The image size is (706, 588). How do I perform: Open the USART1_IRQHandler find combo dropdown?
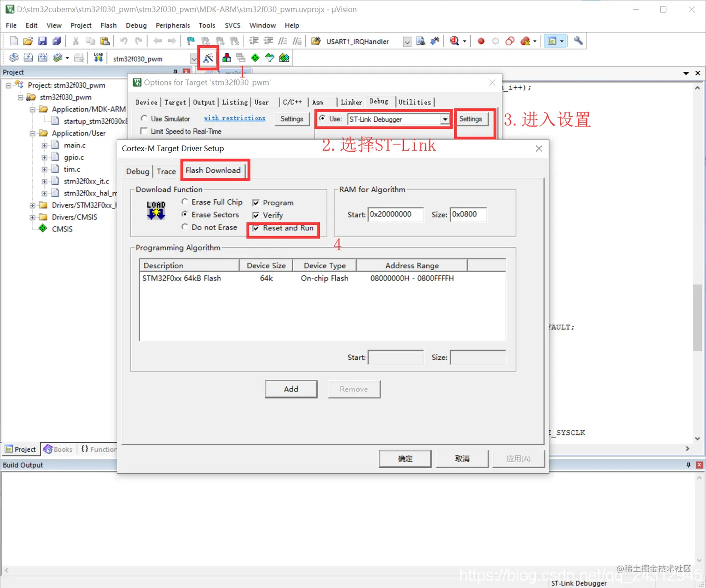(x=407, y=42)
